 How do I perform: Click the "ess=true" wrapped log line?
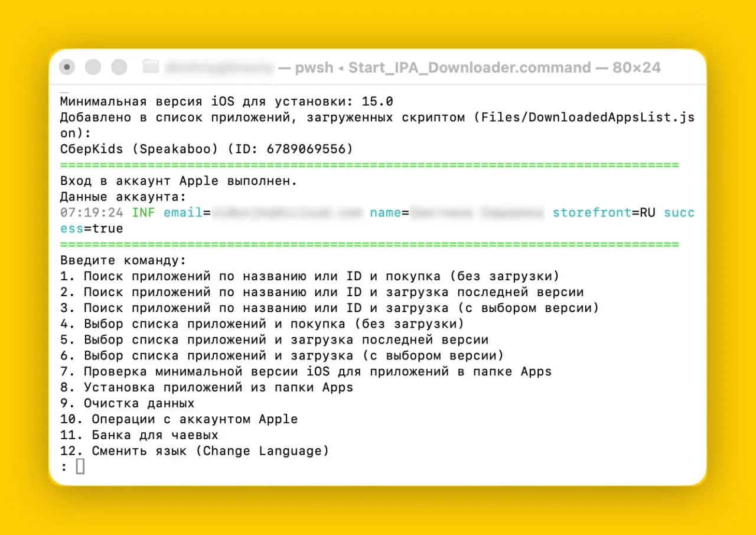click(92, 229)
